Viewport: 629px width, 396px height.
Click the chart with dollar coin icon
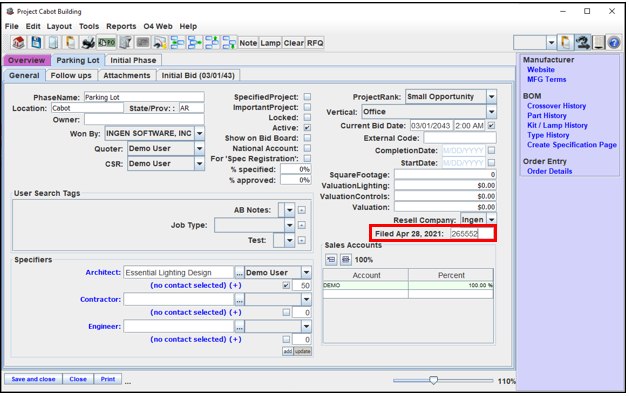tap(160, 43)
